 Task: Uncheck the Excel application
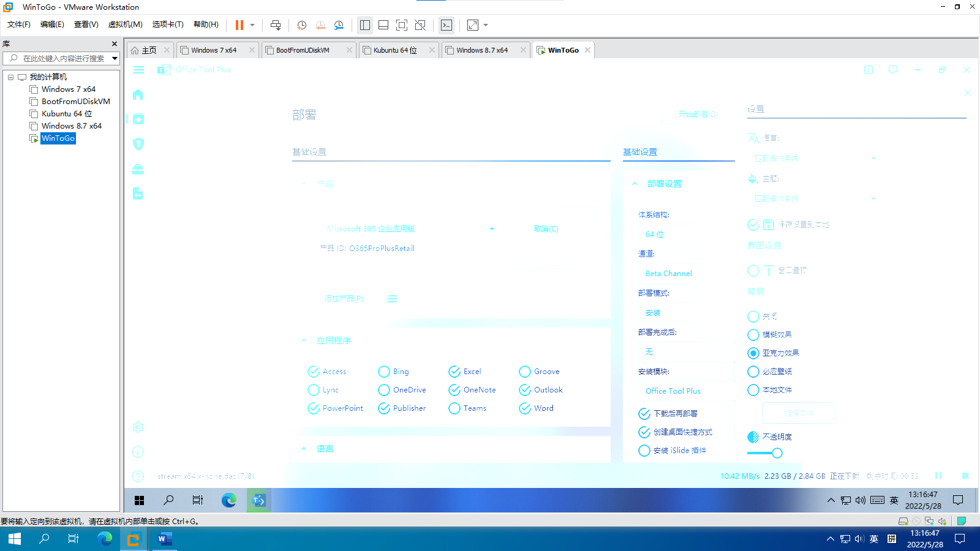454,372
